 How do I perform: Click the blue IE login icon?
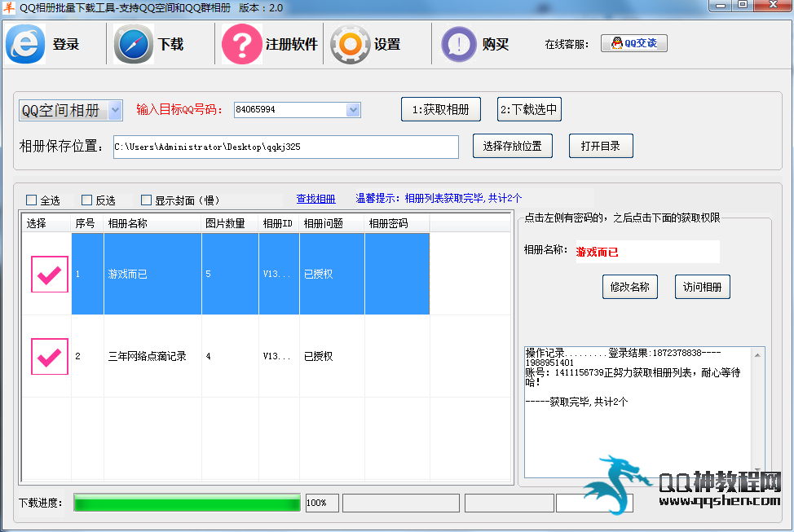click(x=24, y=45)
